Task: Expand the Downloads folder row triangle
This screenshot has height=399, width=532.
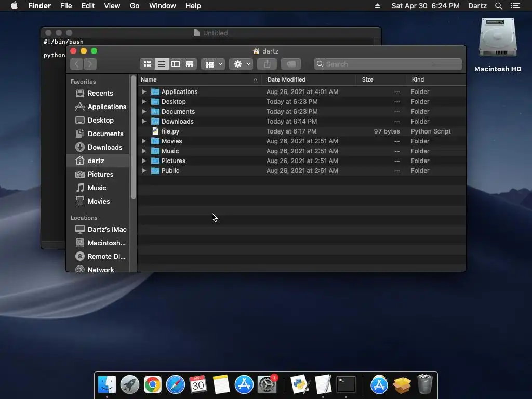Action: click(x=144, y=121)
